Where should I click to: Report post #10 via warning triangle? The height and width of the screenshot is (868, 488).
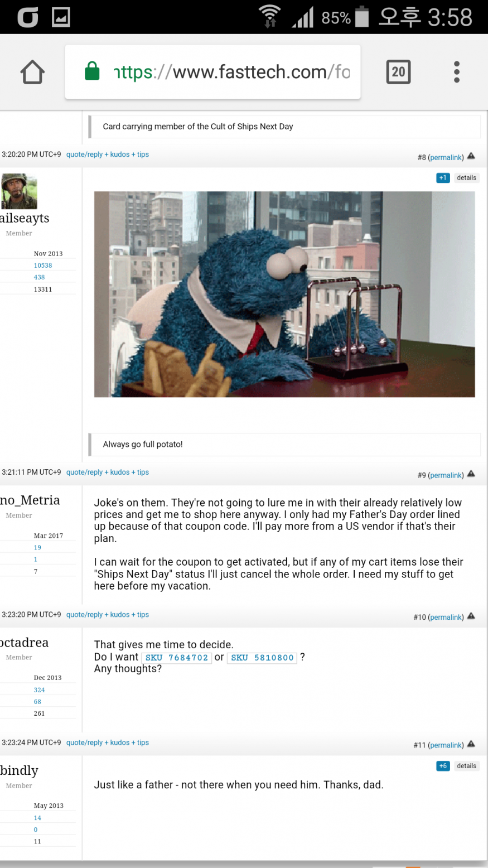(471, 616)
